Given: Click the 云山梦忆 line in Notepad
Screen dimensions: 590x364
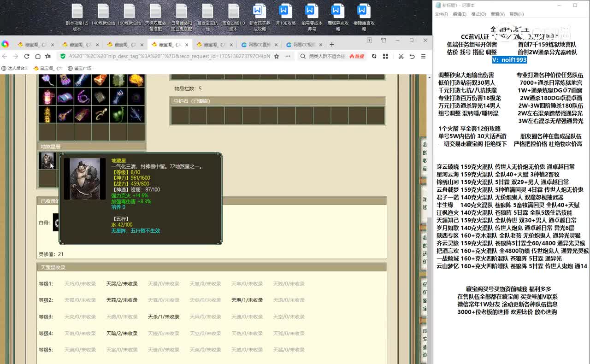Looking at the screenshot, I should click(x=512, y=266).
